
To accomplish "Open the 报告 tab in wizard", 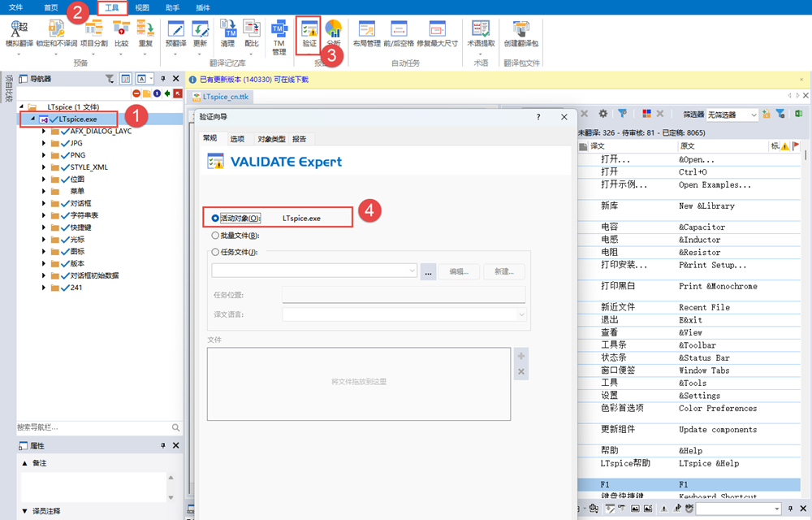I will click(x=300, y=139).
